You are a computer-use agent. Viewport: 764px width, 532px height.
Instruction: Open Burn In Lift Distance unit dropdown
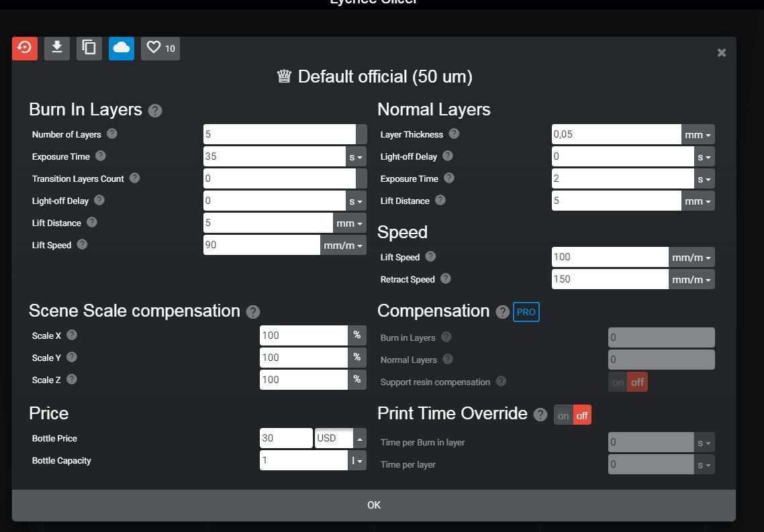point(349,223)
